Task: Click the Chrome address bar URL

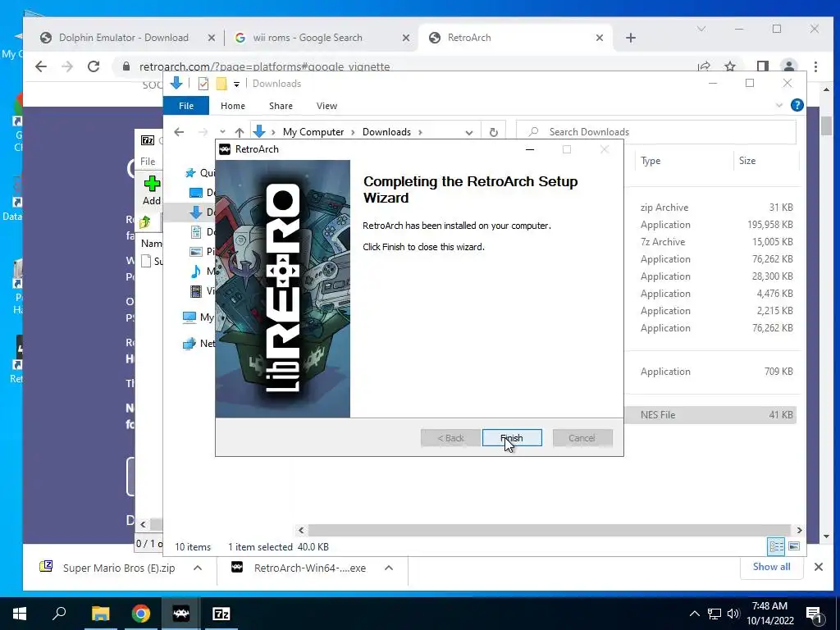Action: (x=265, y=66)
